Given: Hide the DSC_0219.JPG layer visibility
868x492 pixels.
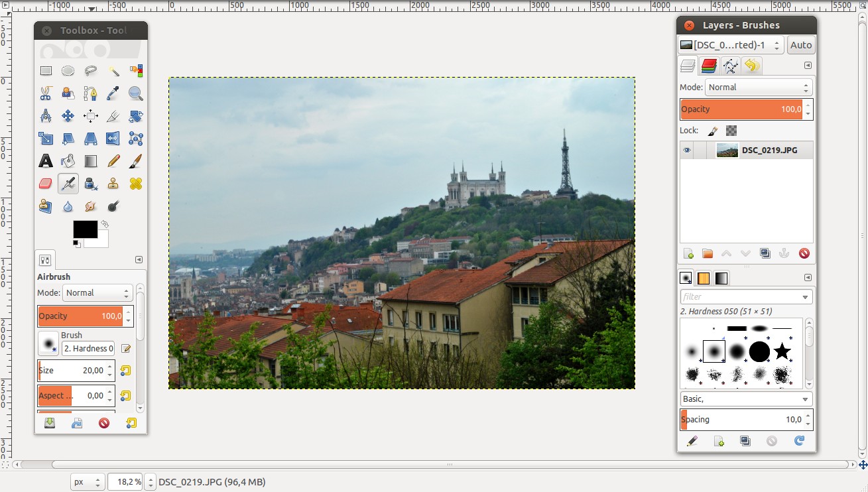Looking at the screenshot, I should (x=688, y=150).
